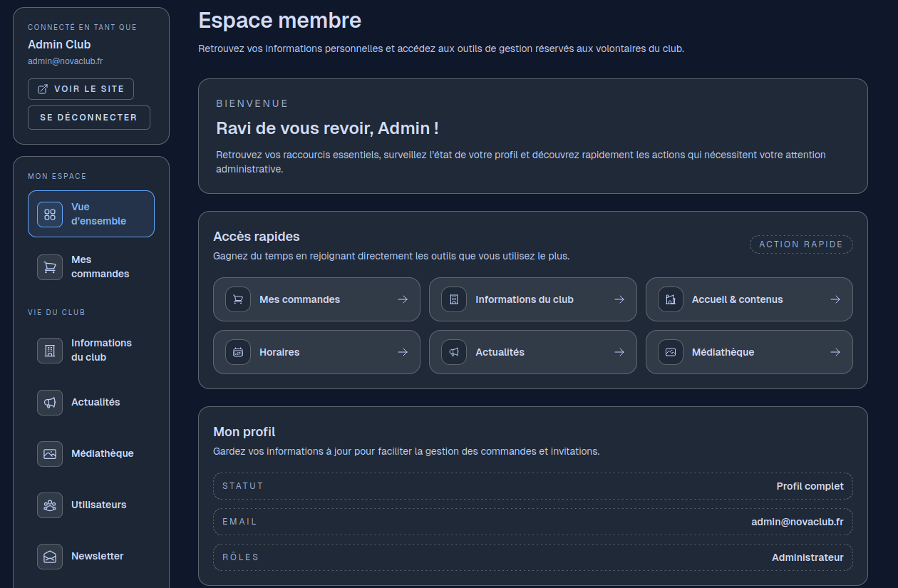Open the site via Voir le site
The image size is (898, 588).
click(x=81, y=89)
